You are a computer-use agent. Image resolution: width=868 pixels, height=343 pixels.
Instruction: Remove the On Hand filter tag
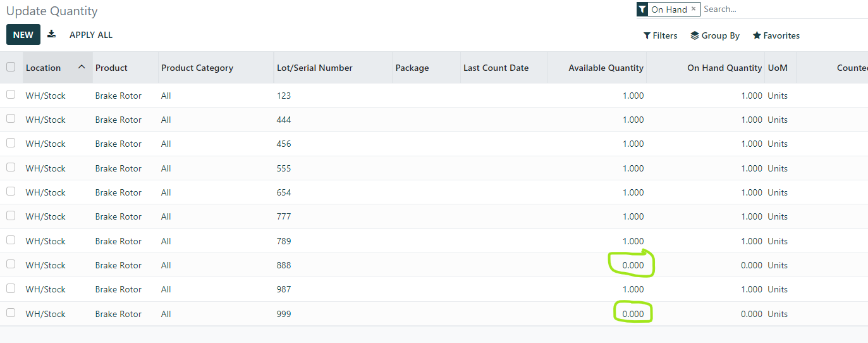[x=694, y=9]
